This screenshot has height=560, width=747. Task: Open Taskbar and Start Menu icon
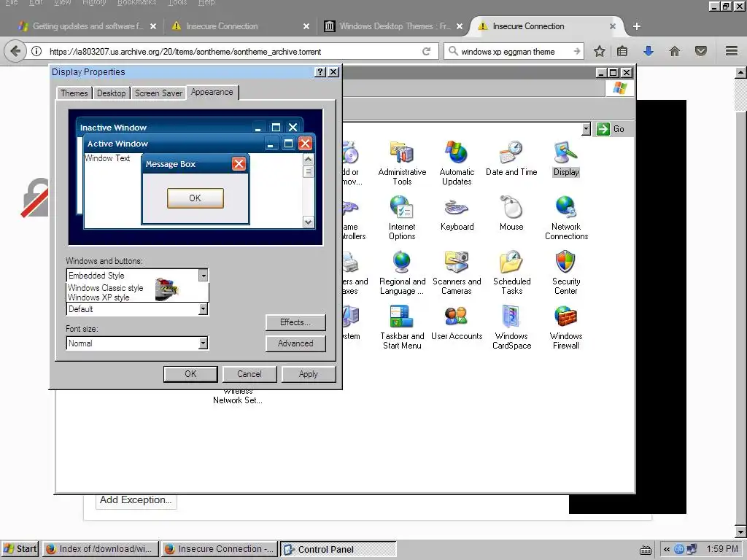402,327
